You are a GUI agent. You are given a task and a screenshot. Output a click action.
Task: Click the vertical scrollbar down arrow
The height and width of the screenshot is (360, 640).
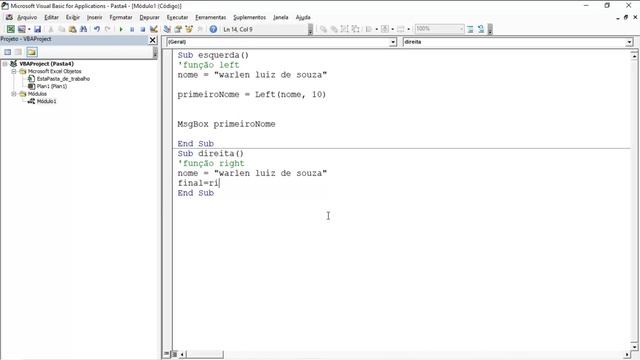pos(634,347)
